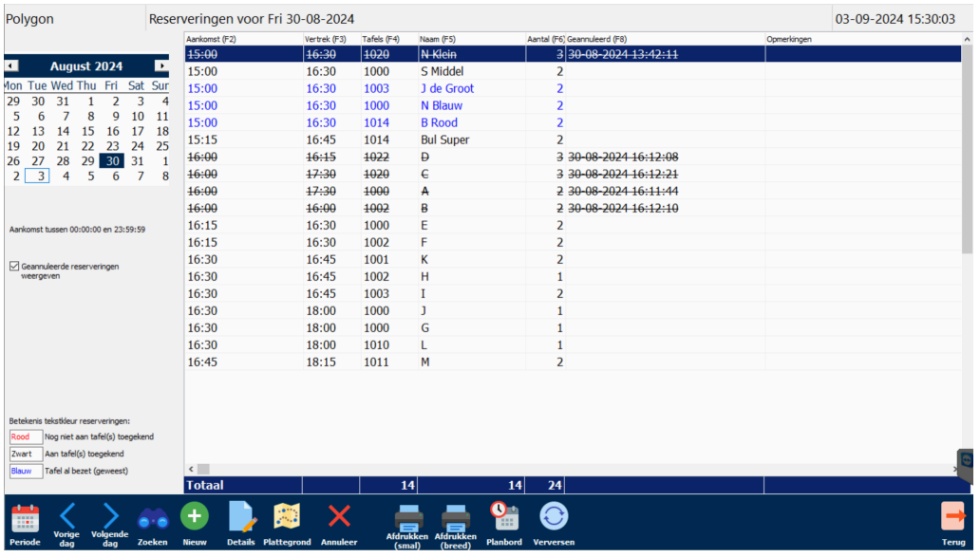Image resolution: width=980 pixels, height=557 pixels.
Task: Sort by Vertrek (F3) column
Action: click(331, 39)
